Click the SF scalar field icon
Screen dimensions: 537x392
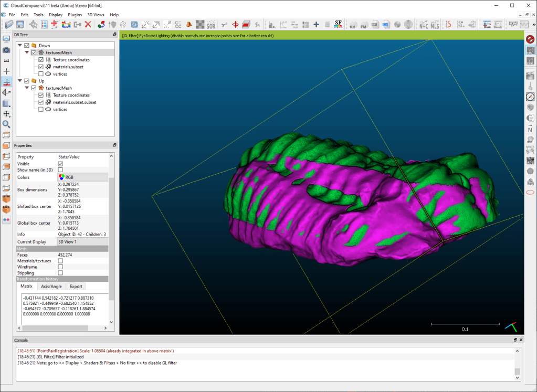pos(339,25)
